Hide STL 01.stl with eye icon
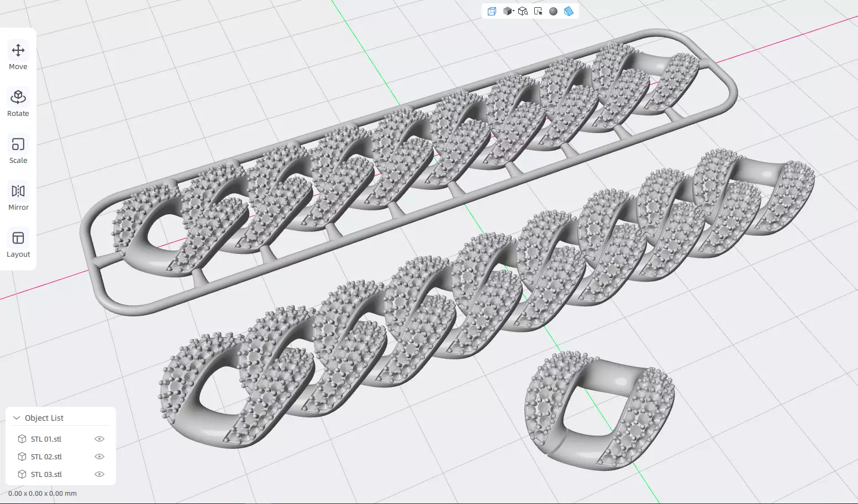This screenshot has width=858, height=504. coord(99,439)
